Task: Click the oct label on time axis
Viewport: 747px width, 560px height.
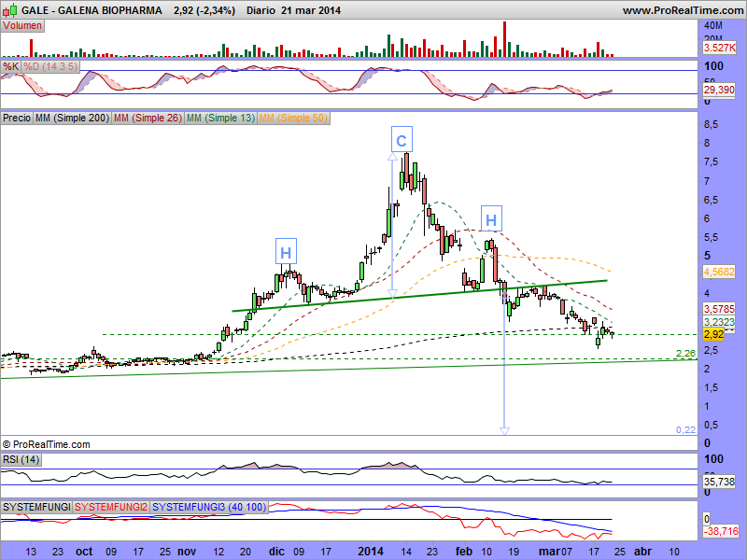Action: (84, 552)
